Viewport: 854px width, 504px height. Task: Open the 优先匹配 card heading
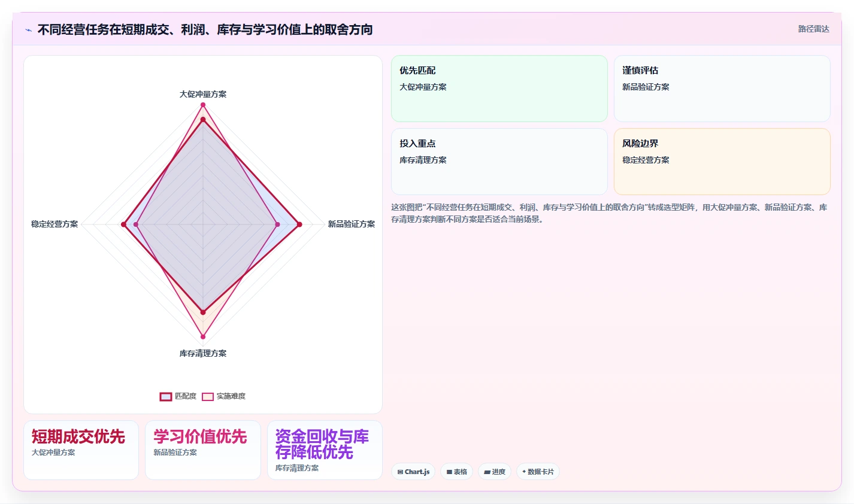tap(417, 70)
